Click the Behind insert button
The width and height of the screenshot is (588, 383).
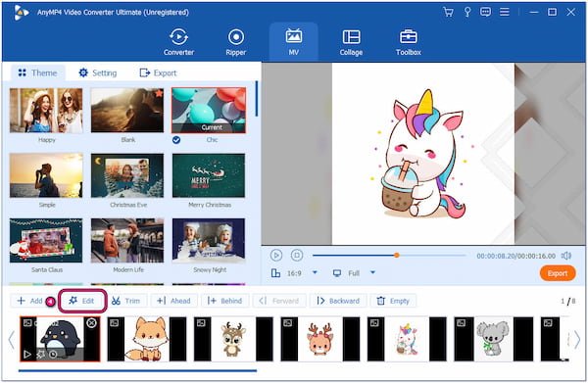tap(224, 301)
